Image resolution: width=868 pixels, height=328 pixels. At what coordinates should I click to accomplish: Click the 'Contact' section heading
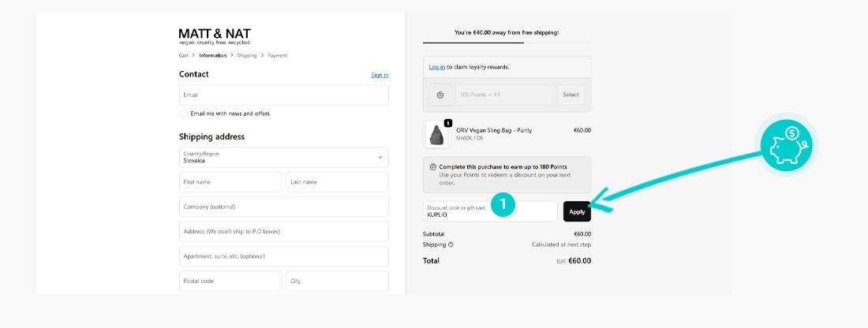[194, 74]
